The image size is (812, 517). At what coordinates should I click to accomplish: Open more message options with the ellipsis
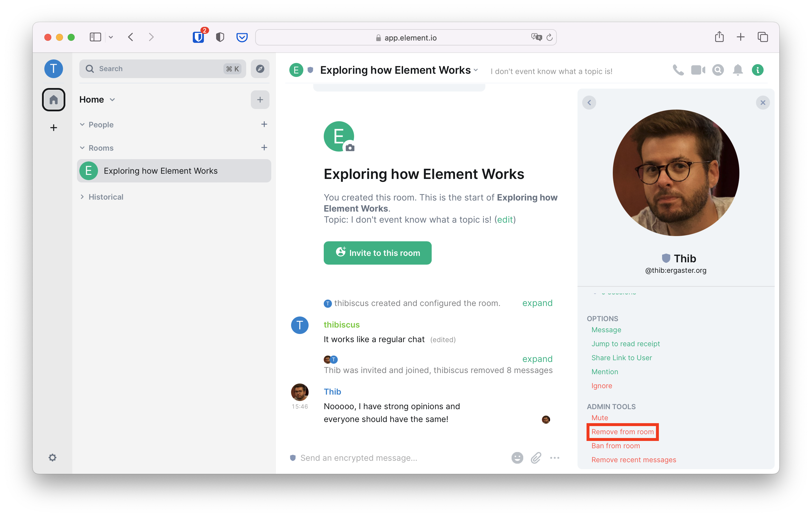pyautogui.click(x=555, y=458)
